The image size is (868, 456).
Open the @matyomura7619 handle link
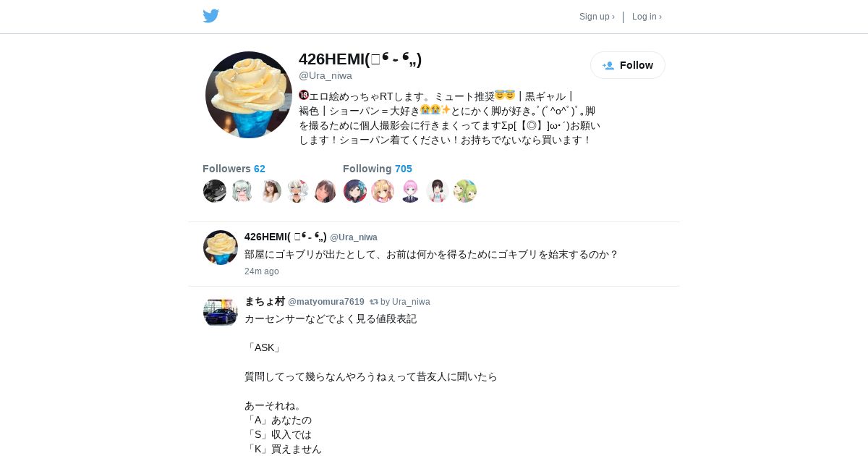pyautogui.click(x=326, y=302)
